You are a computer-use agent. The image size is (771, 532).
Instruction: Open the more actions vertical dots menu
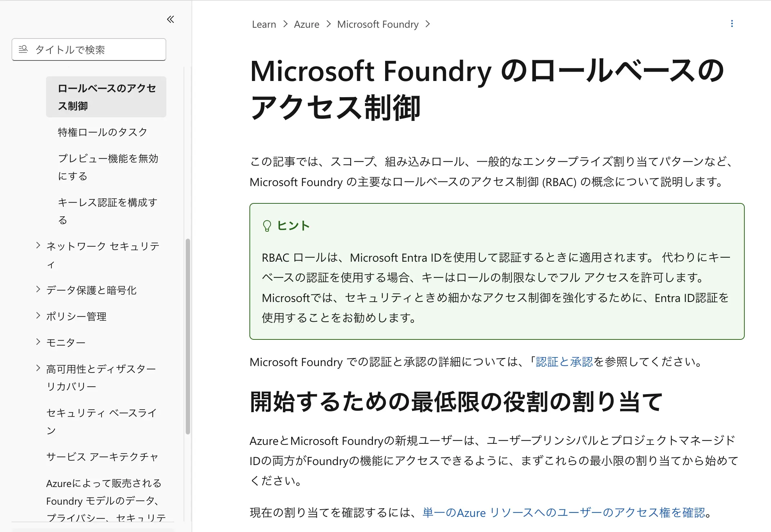pos(732,24)
